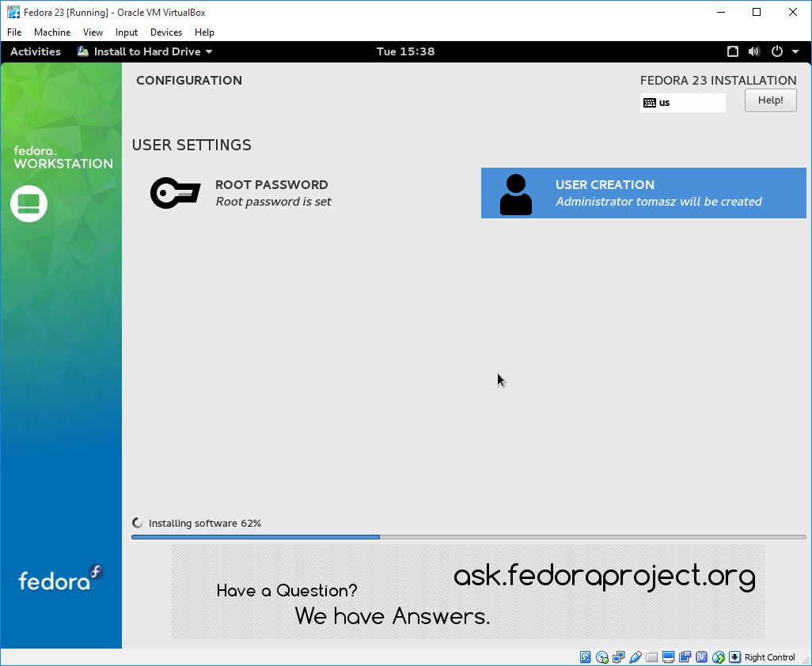
Task: Click VirtualBox CPU virtualization status icon
Action: click(x=701, y=657)
